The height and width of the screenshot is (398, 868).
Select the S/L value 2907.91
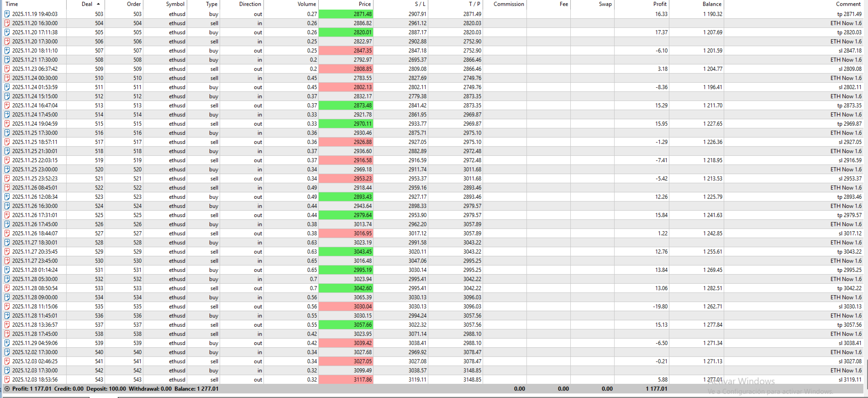click(417, 14)
